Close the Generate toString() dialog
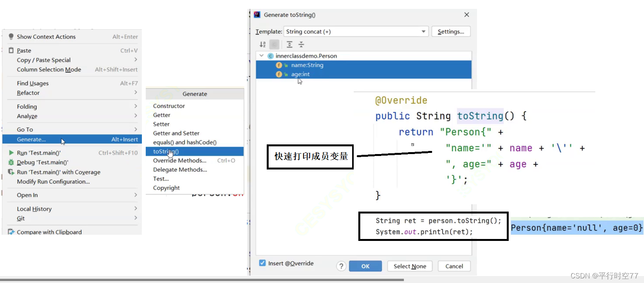The width and height of the screenshot is (644, 283). coord(467,15)
